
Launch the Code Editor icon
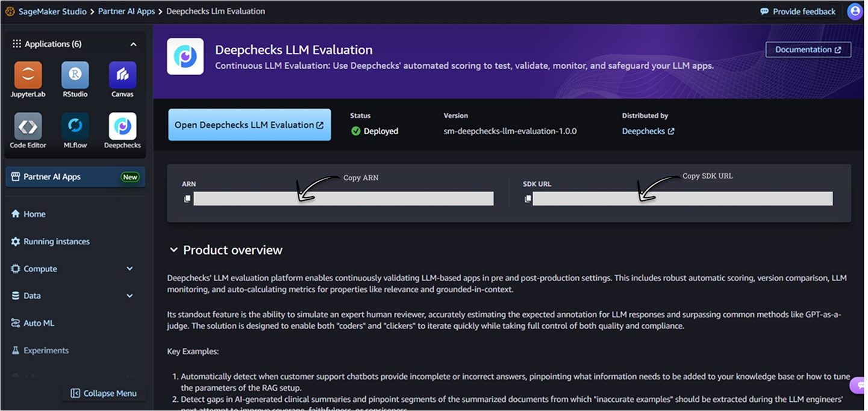click(x=28, y=126)
